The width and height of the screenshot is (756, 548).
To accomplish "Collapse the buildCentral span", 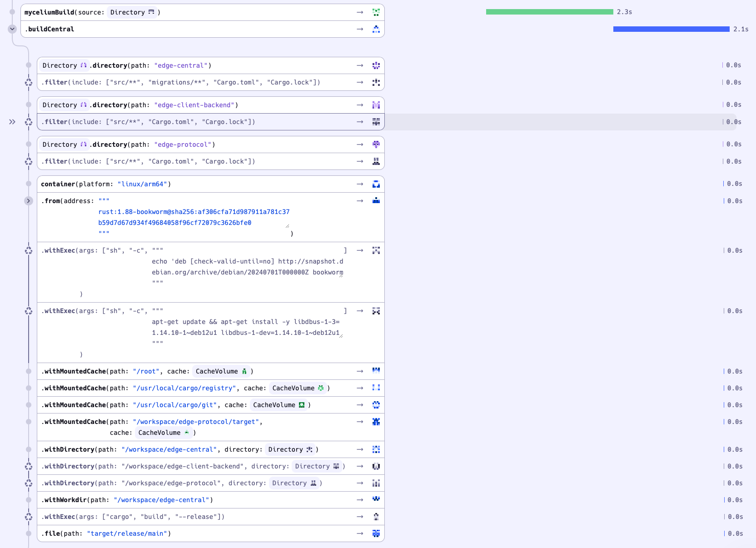I will click(12, 29).
